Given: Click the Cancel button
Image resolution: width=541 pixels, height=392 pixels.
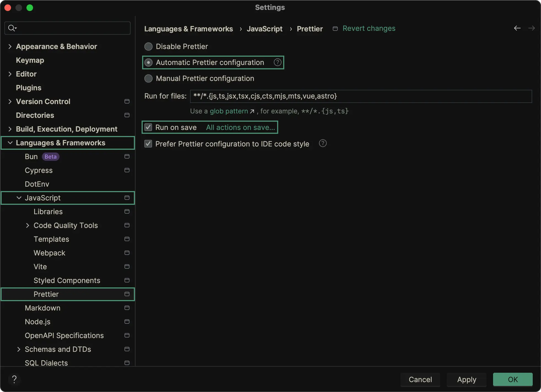Looking at the screenshot, I should click(420, 379).
